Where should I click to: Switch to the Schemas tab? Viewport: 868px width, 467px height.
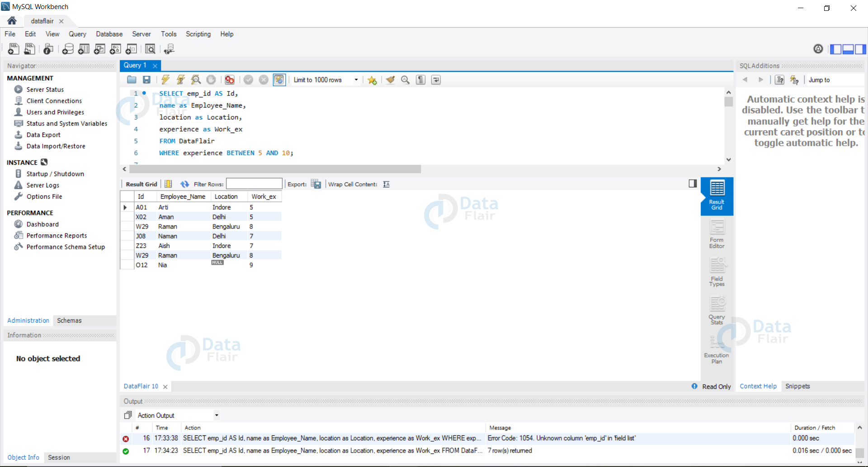[x=69, y=320]
